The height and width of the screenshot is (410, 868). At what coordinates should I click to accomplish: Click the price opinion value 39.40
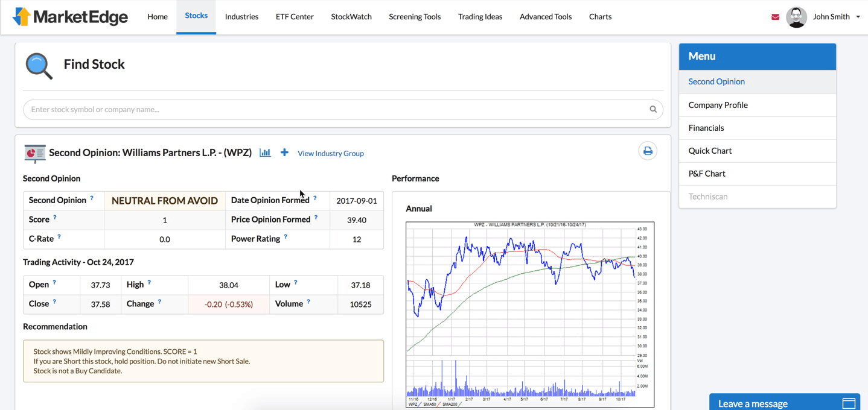[x=357, y=220]
